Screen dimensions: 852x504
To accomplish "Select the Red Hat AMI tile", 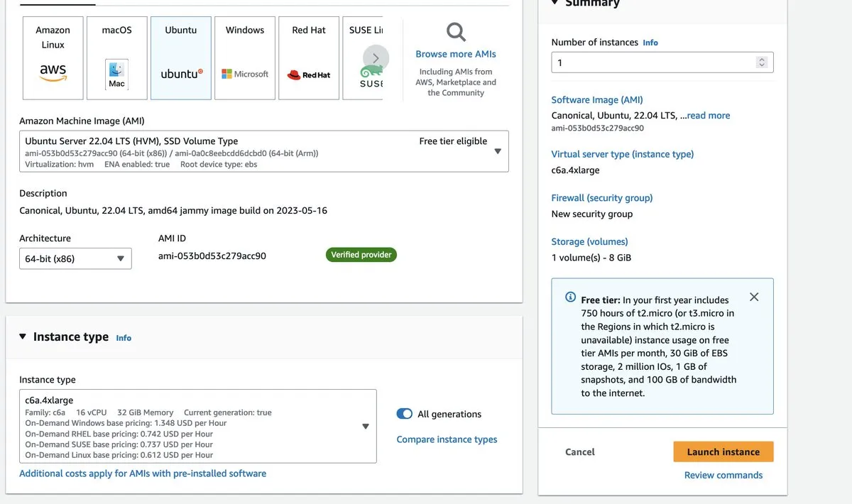I will point(309,58).
